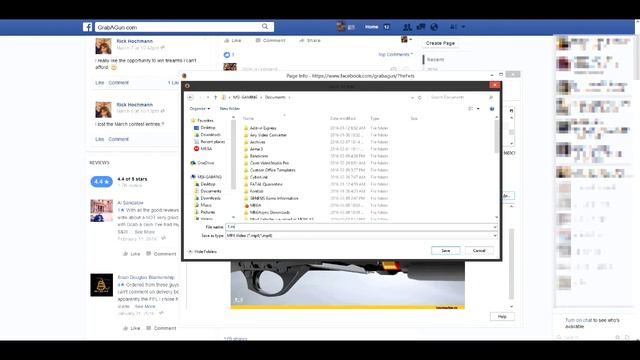Select the Archives folder
Viewport: 640px width, 360px height.
257,142
